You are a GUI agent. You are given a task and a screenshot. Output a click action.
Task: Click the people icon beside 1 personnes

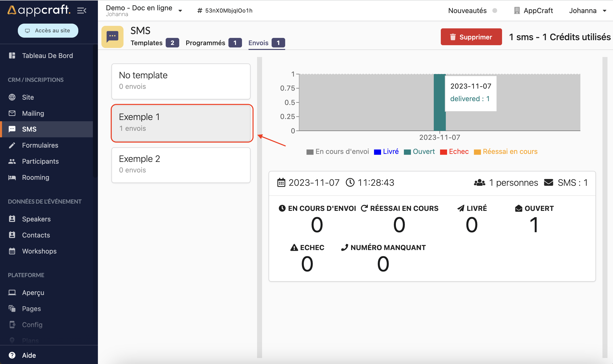pos(479,183)
